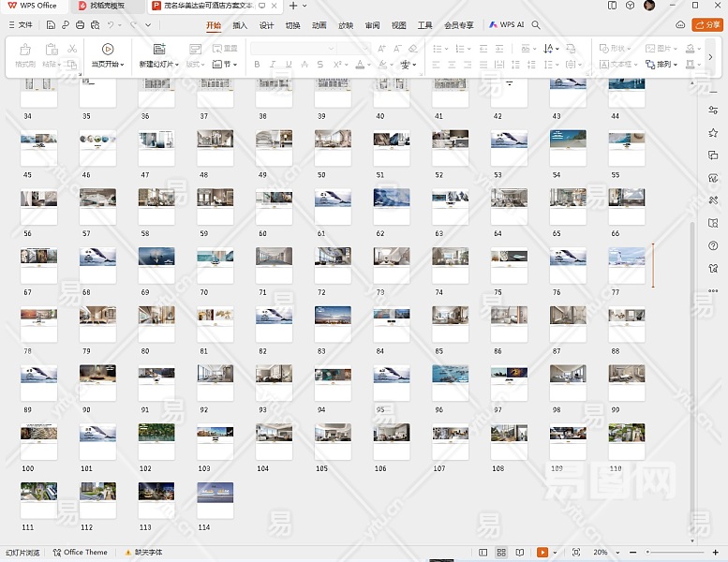Viewport: 728px width, 562px height.
Task: Click the 新建幻灯片 new slide icon
Action: [158, 49]
